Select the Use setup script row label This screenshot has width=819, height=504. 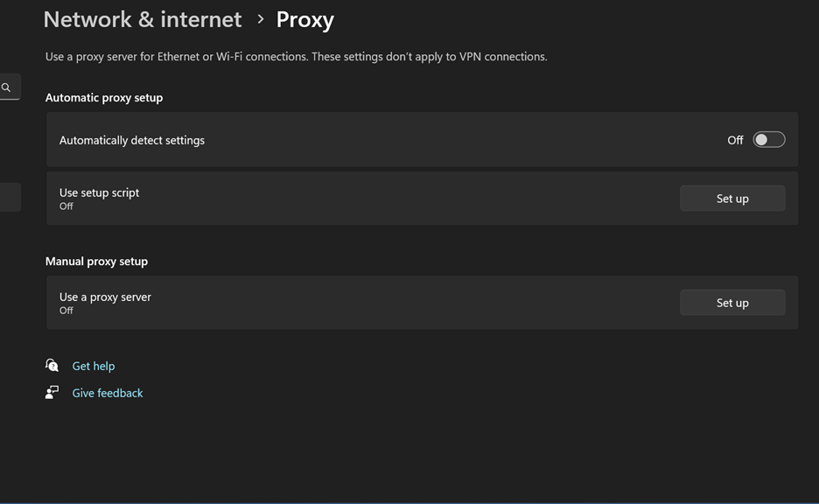coord(99,192)
